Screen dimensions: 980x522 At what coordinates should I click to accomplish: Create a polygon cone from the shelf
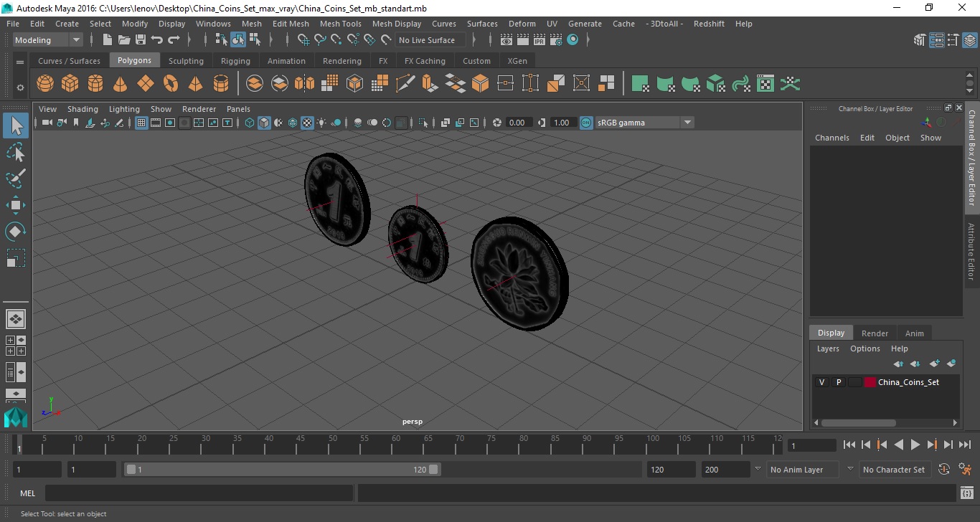click(x=121, y=84)
